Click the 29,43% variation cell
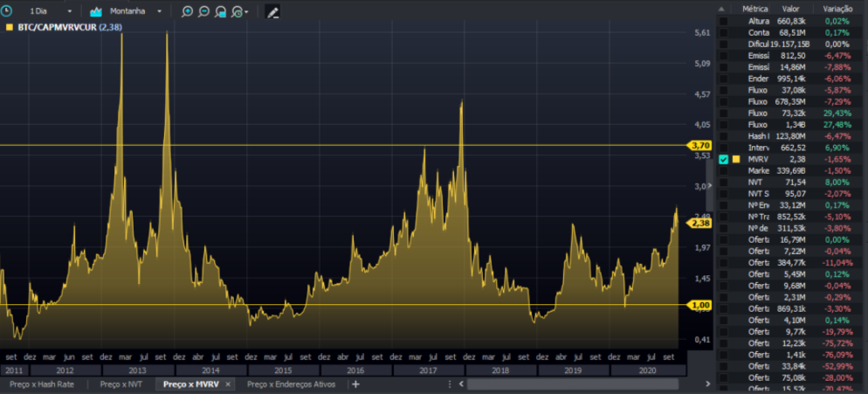This screenshot has height=394, width=868. [x=837, y=113]
